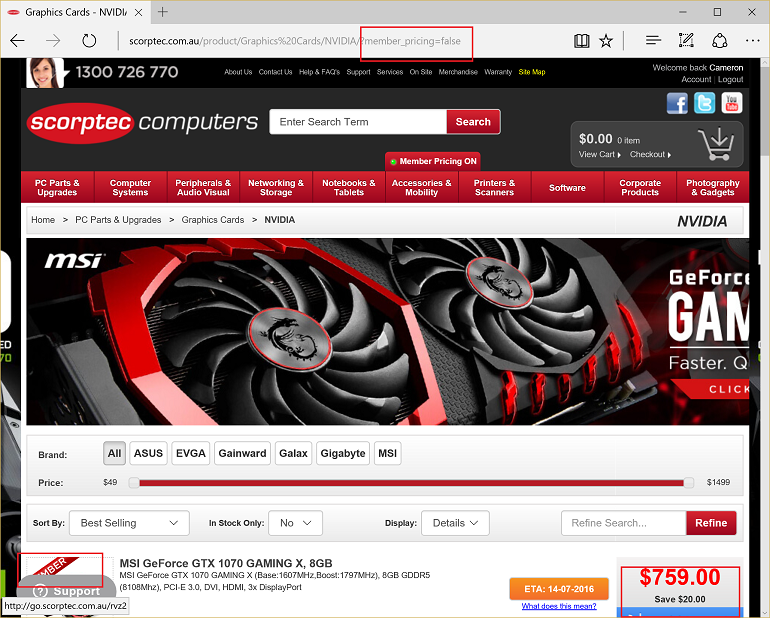
Task: Add page to favorites star
Action: coord(606,41)
